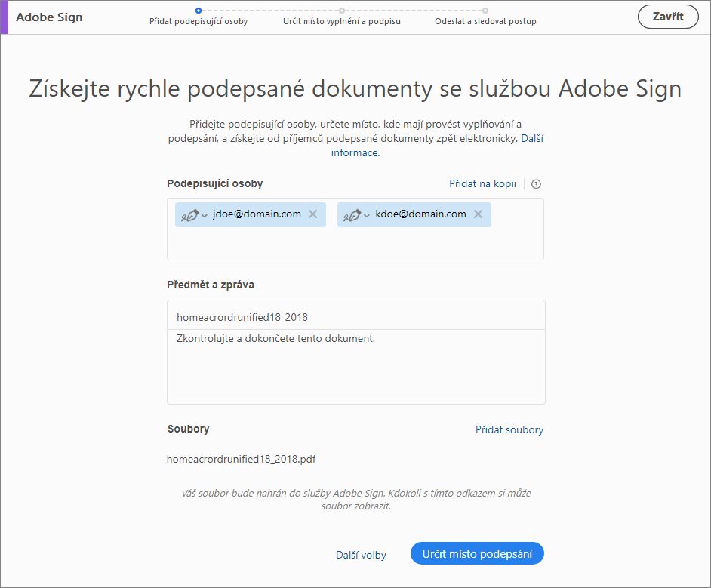Select the first step progress dot
The height and width of the screenshot is (588, 711).
tap(198, 11)
